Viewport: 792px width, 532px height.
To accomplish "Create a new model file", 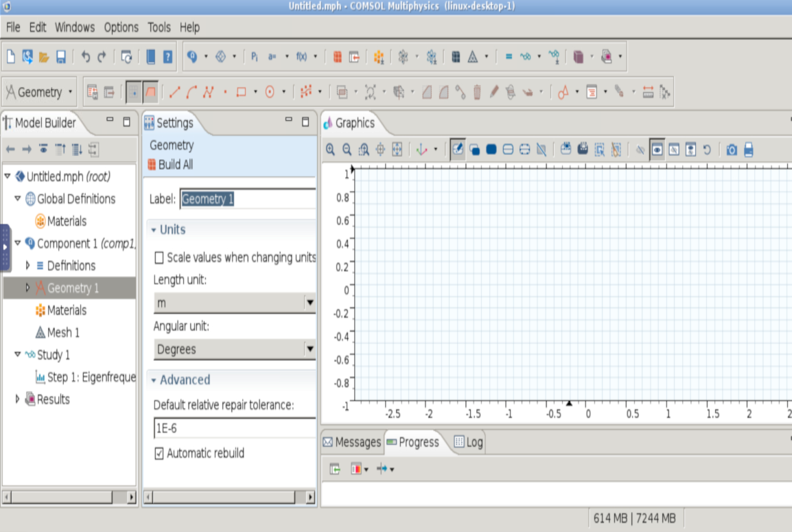I will coord(10,56).
